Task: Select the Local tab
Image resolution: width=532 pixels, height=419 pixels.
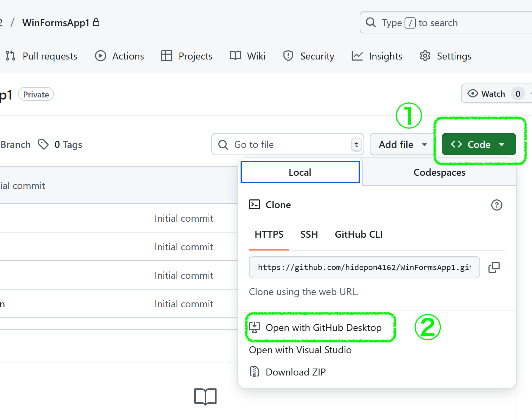Action: tap(300, 172)
